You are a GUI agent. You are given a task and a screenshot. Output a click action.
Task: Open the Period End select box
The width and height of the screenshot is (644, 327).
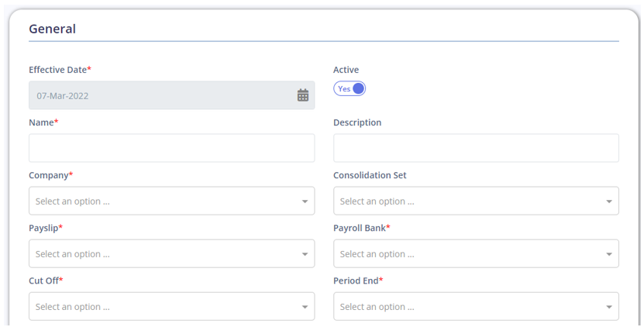476,306
